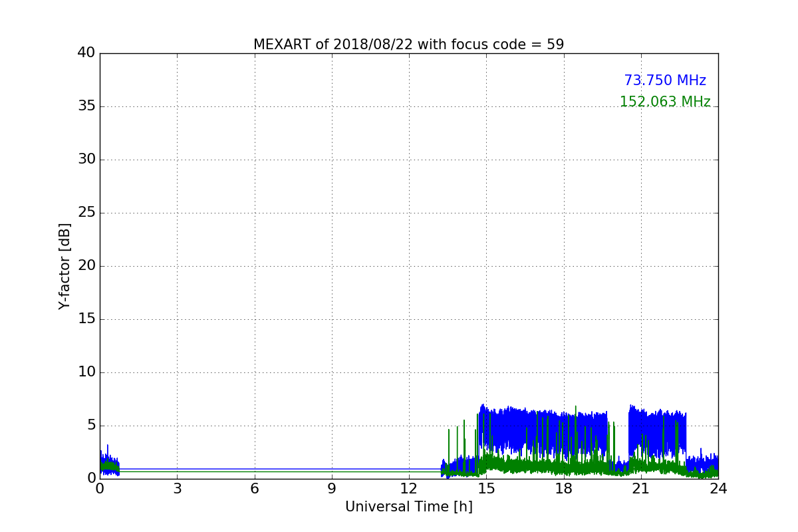This screenshot has width=798, height=532.
Task: Click the x-axis tick value 9
Action: tap(332, 489)
